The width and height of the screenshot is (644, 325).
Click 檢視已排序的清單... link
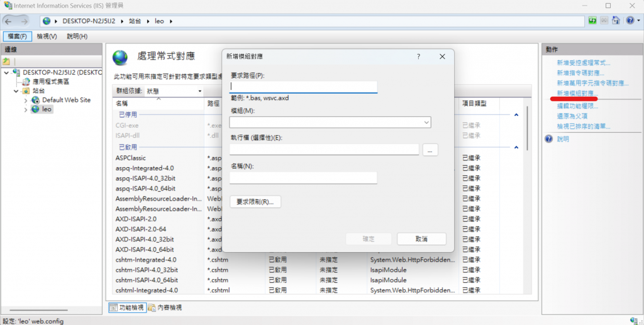point(583,127)
